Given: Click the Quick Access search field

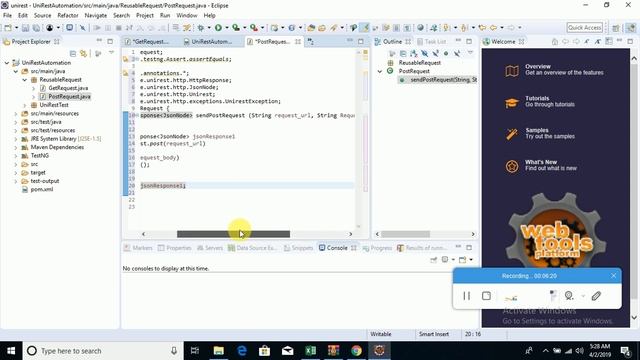Looking at the screenshot, I should [x=584, y=28].
